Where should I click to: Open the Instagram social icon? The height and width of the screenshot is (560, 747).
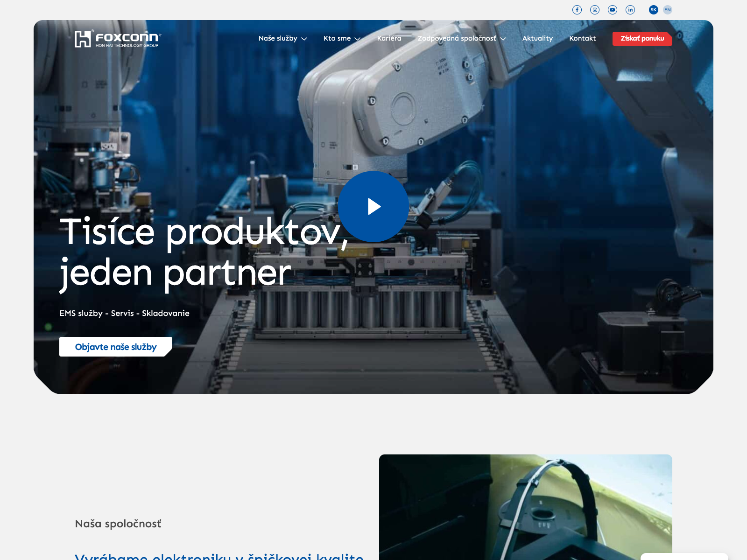[x=595, y=10]
